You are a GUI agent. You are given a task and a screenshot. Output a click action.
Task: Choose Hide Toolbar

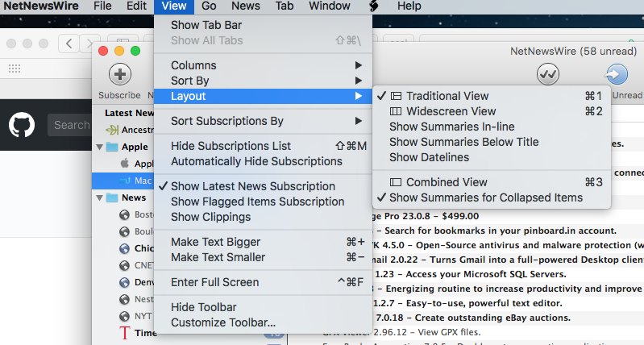263,307
